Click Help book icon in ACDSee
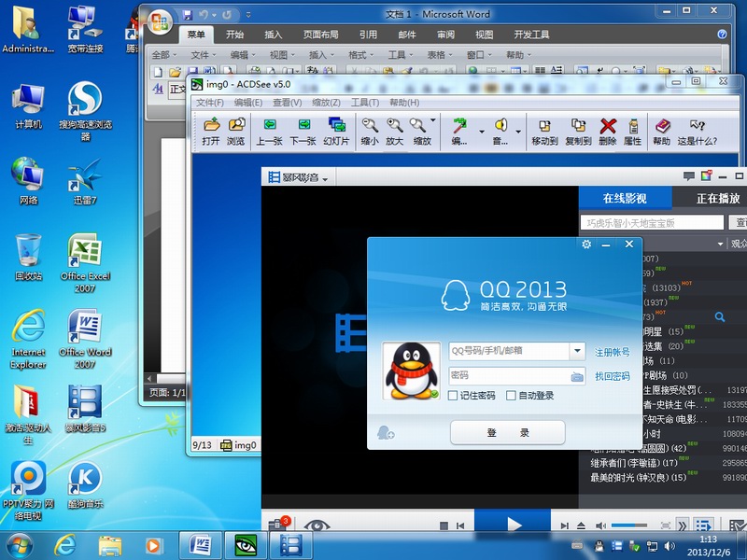This screenshot has width=747, height=560. [662, 131]
